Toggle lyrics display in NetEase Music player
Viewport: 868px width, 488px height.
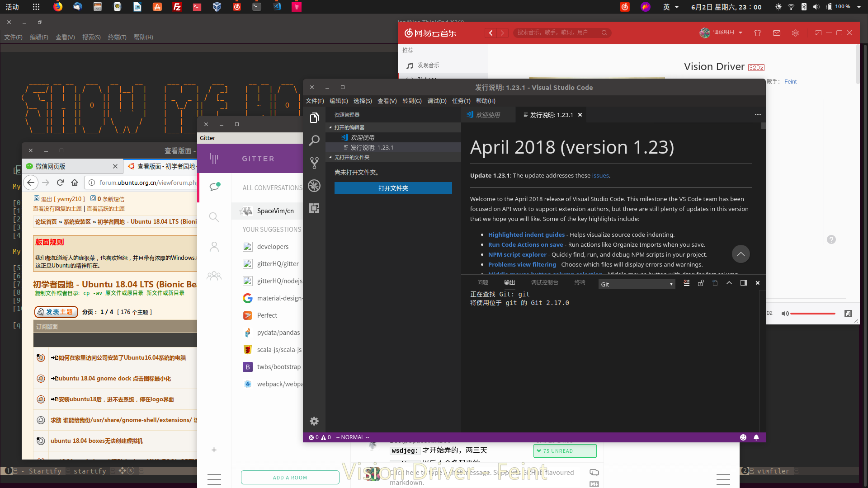[x=848, y=314]
